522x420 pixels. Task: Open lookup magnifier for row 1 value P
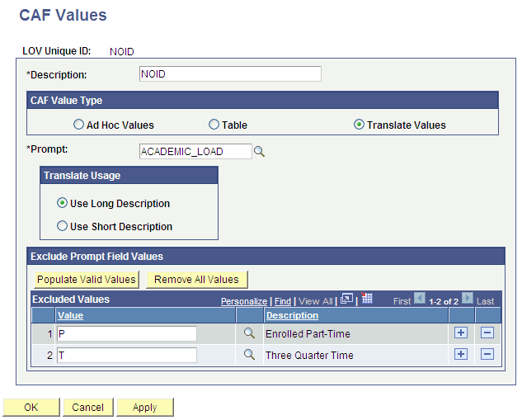coord(249,333)
